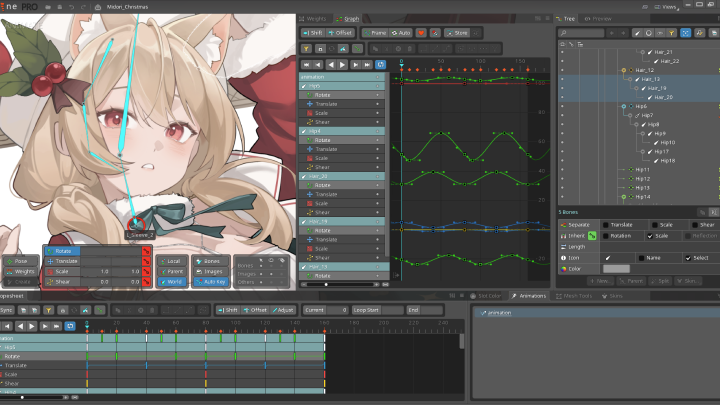The width and height of the screenshot is (720, 405).
Task: Toggle visibility dot for Hip6 row
Action: point(562,107)
